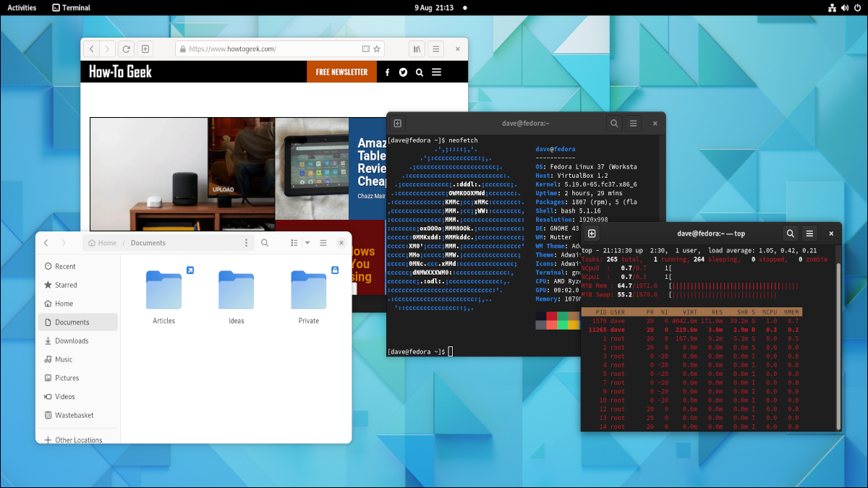Click the How-To Geek logo
Viewport: 868px width, 488px height.
pos(120,72)
